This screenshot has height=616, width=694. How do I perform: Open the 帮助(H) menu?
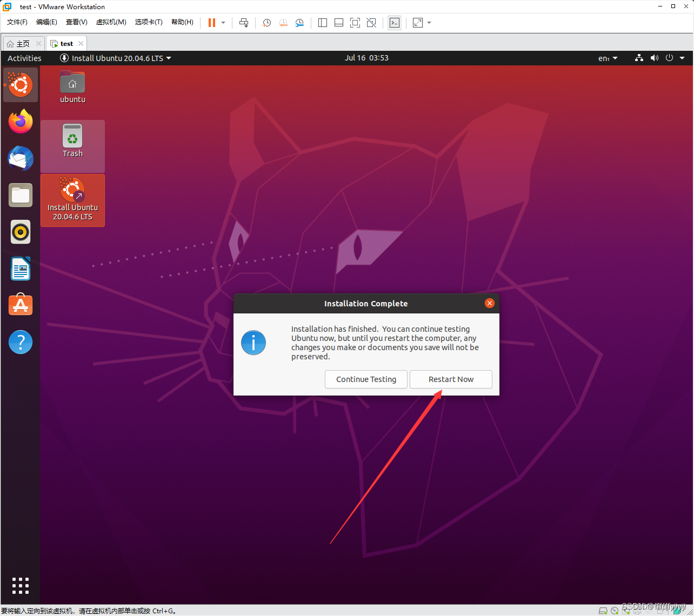click(182, 22)
